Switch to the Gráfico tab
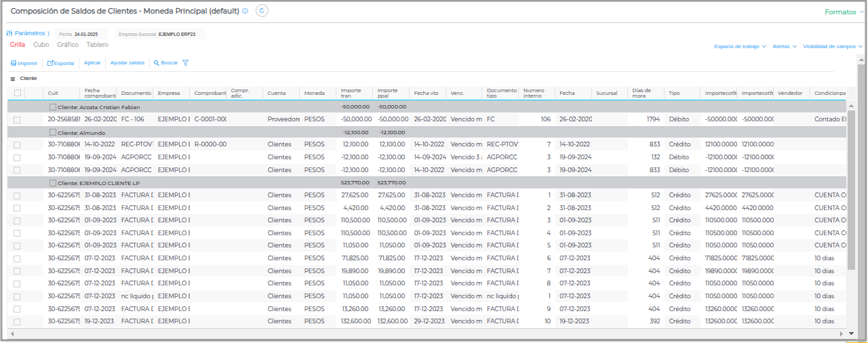 (x=67, y=45)
